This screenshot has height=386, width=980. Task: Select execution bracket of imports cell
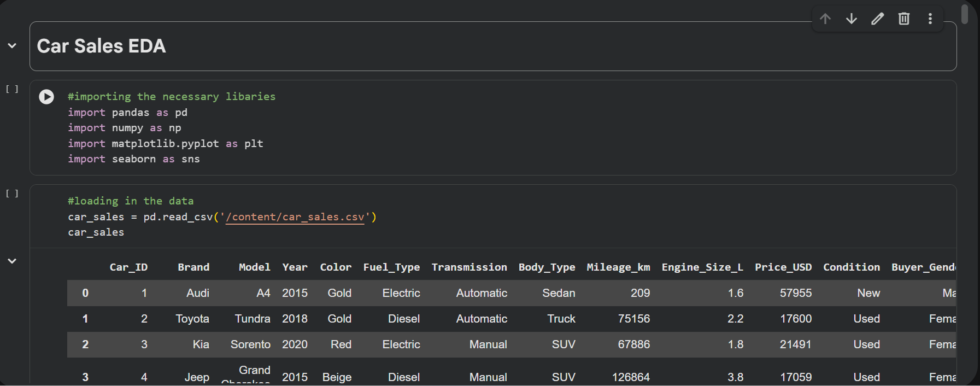(x=12, y=89)
